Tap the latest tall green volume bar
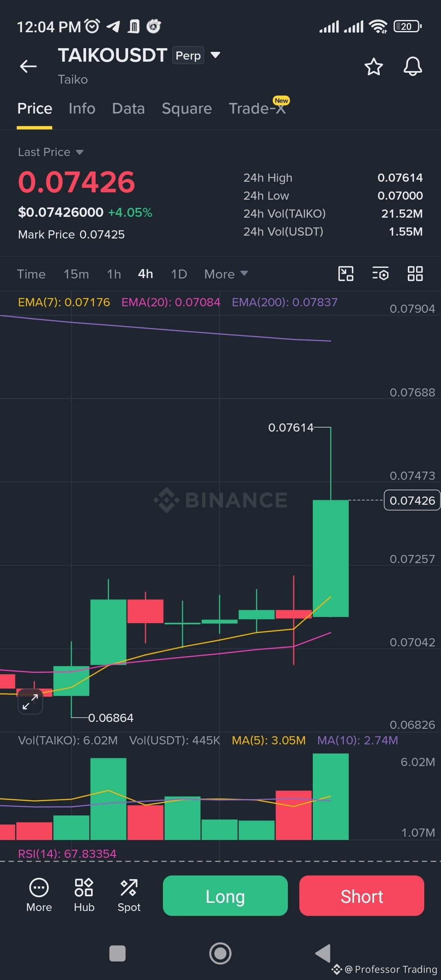The height and width of the screenshot is (980, 441). pos(331,797)
